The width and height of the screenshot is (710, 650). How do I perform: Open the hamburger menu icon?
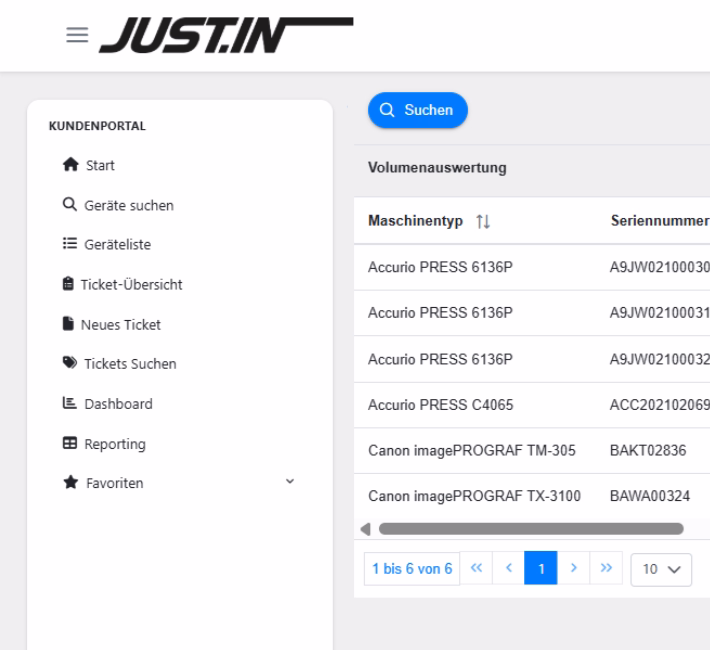(x=77, y=35)
